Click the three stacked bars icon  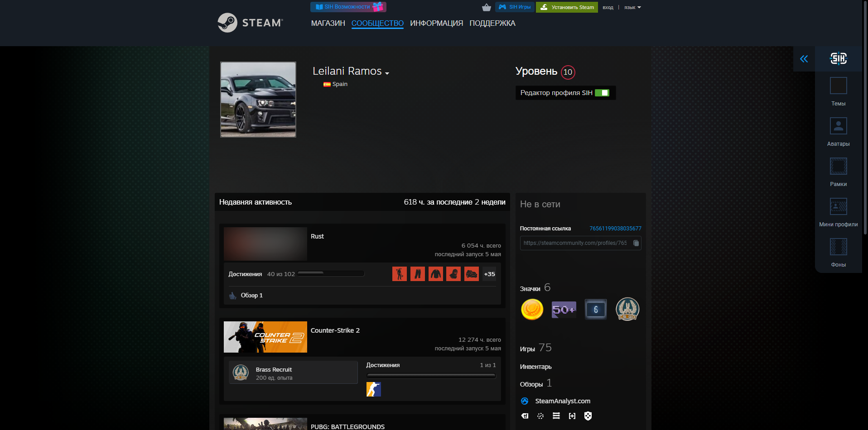click(556, 416)
